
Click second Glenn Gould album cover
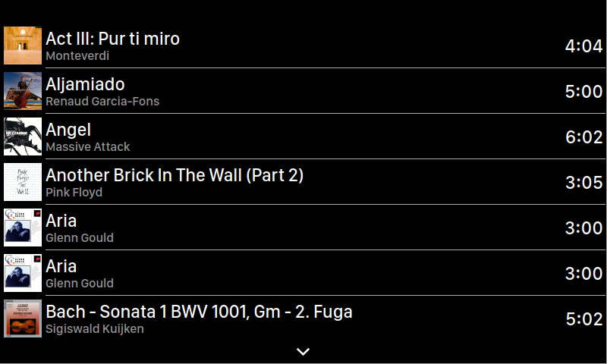(x=23, y=273)
